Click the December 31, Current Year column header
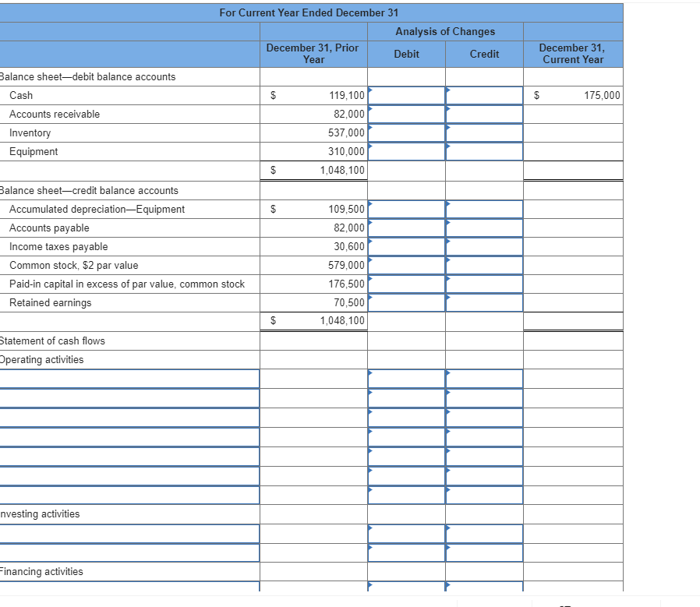Image resolution: width=700 pixels, height=607 pixels. click(x=572, y=54)
